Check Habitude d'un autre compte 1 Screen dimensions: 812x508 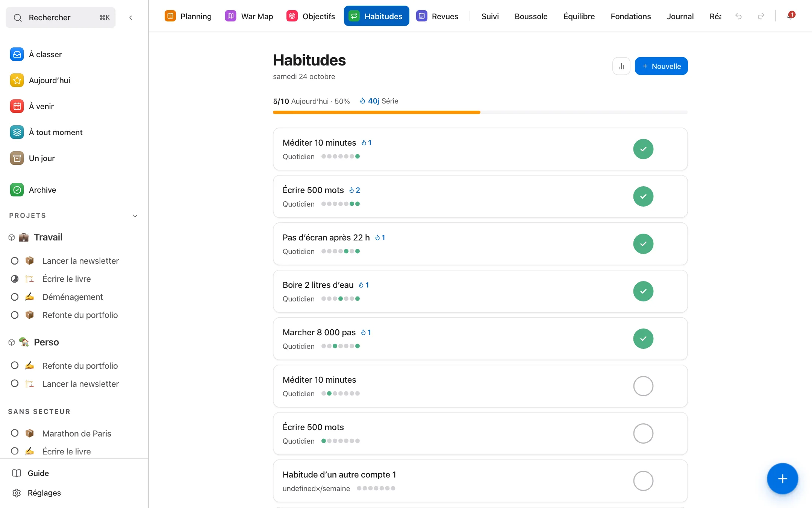point(643,481)
